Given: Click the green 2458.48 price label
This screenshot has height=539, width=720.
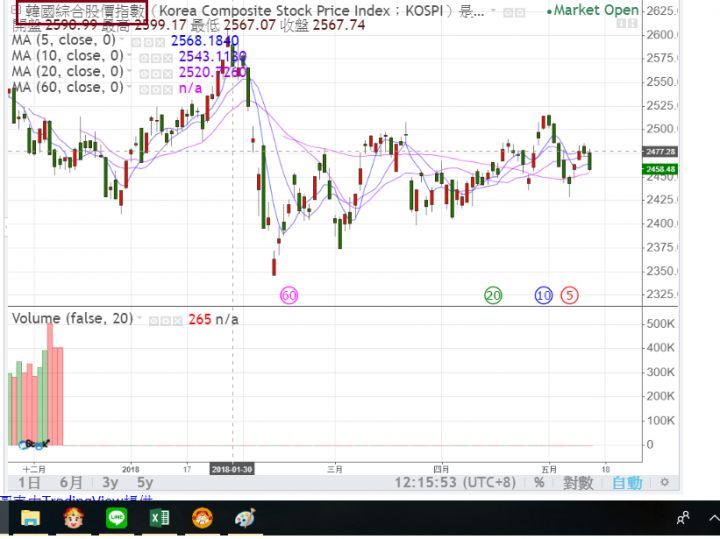Looking at the screenshot, I should tap(659, 169).
